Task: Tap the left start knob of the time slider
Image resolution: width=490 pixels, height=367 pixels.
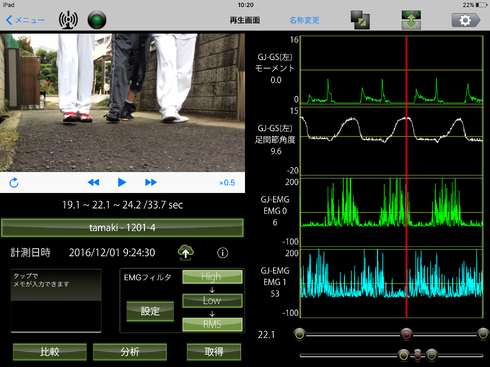Action: (x=299, y=334)
